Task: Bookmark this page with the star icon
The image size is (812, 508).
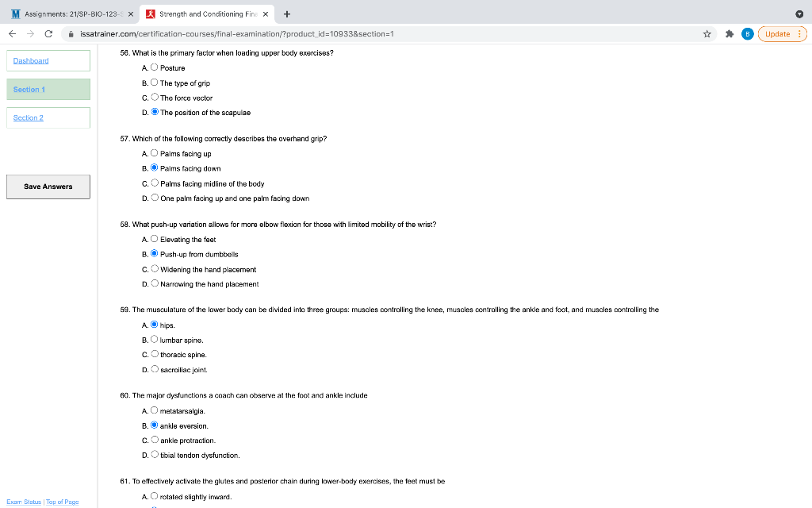Action: (707, 33)
